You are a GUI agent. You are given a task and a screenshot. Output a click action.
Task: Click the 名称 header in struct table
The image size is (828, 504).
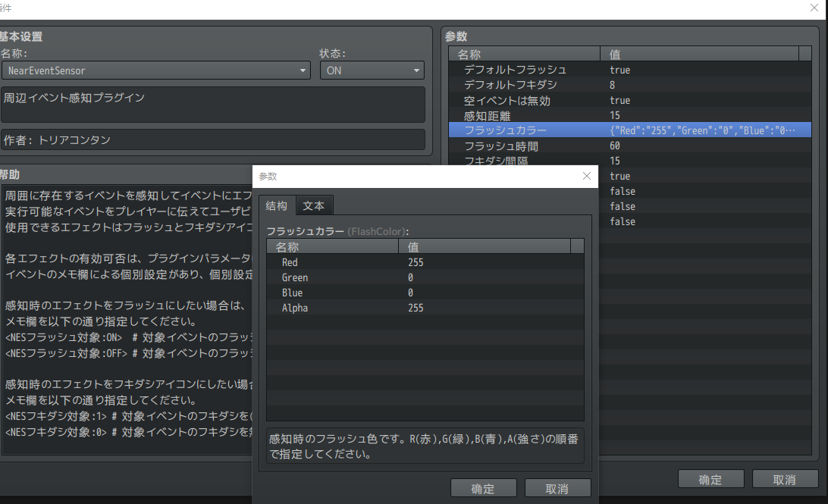pos(333,246)
